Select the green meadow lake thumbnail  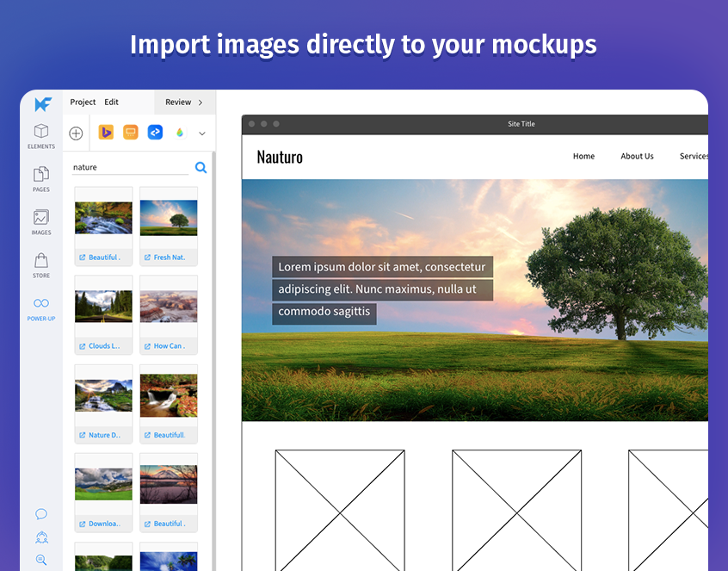click(103, 484)
